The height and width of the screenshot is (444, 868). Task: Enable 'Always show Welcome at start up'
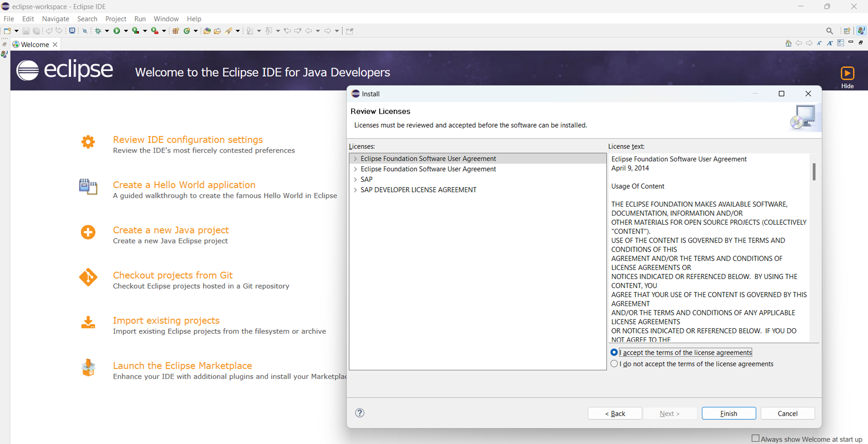click(756, 438)
